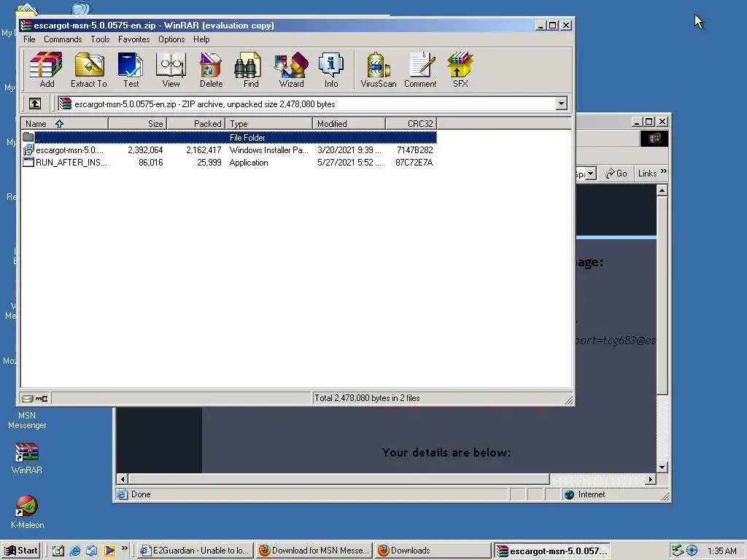747x560 pixels.
Task: Select the 'Windows Installer Pa...' type cell
Action: (x=268, y=150)
